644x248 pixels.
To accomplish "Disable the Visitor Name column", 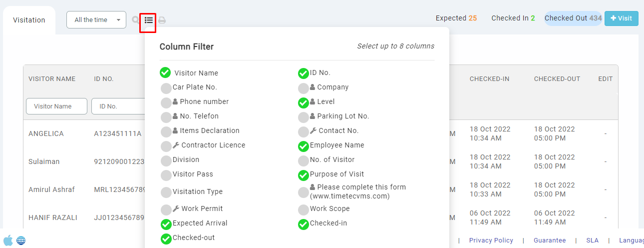I will pyautogui.click(x=165, y=73).
